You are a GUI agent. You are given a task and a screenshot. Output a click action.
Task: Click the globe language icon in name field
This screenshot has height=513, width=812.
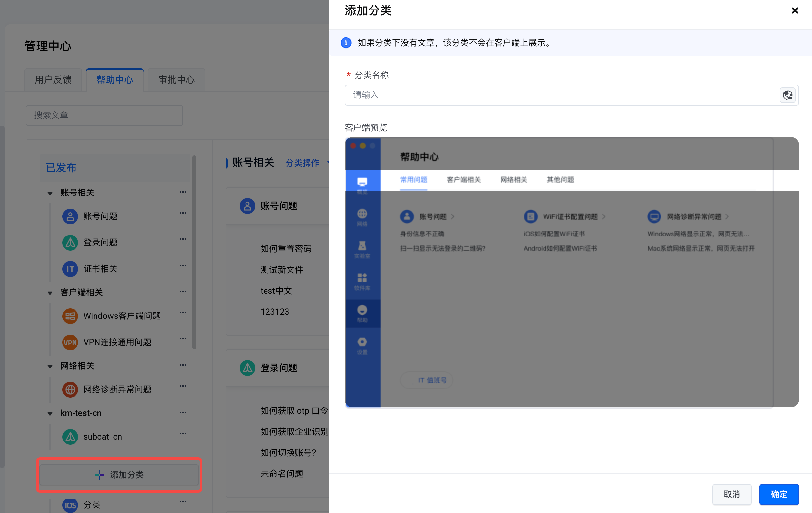point(787,95)
